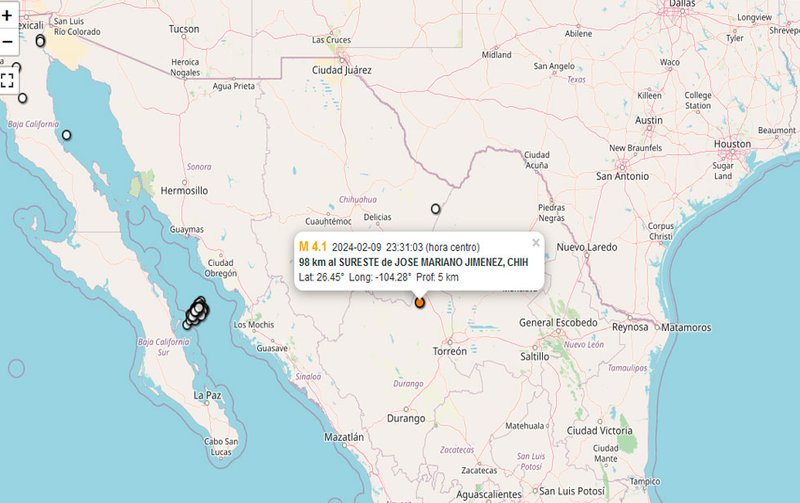
Task: Select the orange M 4.1 epicenter marker
Action: pos(419,303)
